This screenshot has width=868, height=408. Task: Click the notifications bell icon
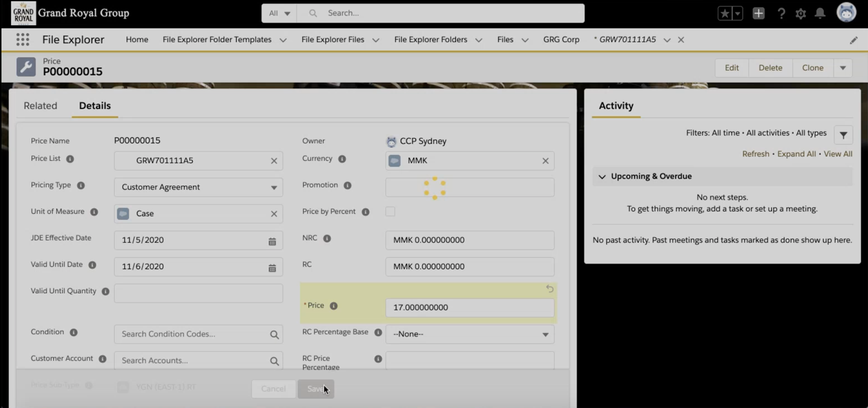click(x=820, y=13)
